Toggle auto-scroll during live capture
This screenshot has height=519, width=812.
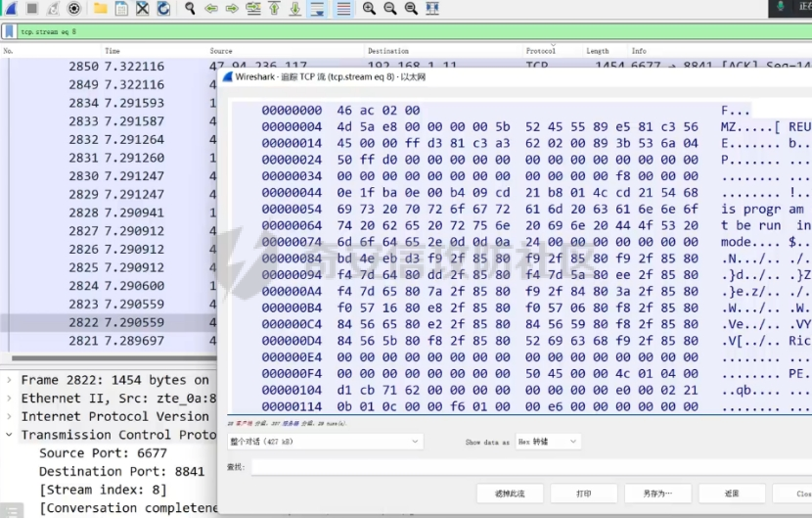pos(318,8)
